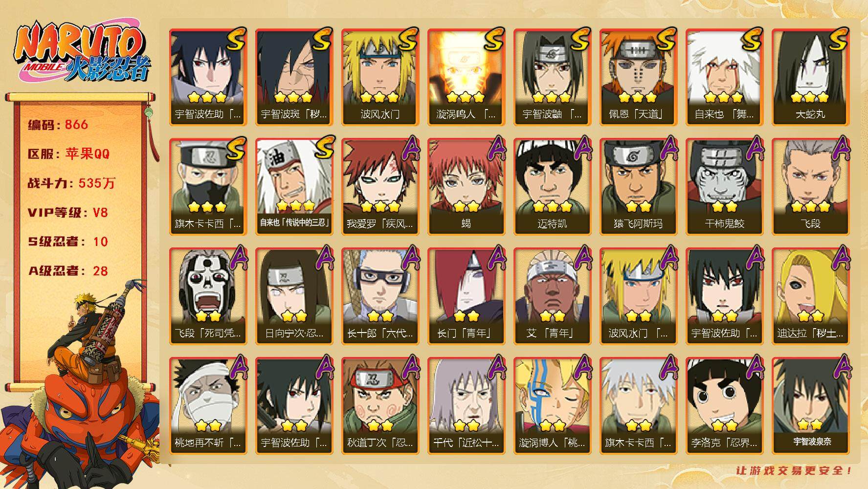This screenshot has height=489, width=868.
Task: Click the S rank badge on 大蛇丸 card
Action: coord(839,39)
